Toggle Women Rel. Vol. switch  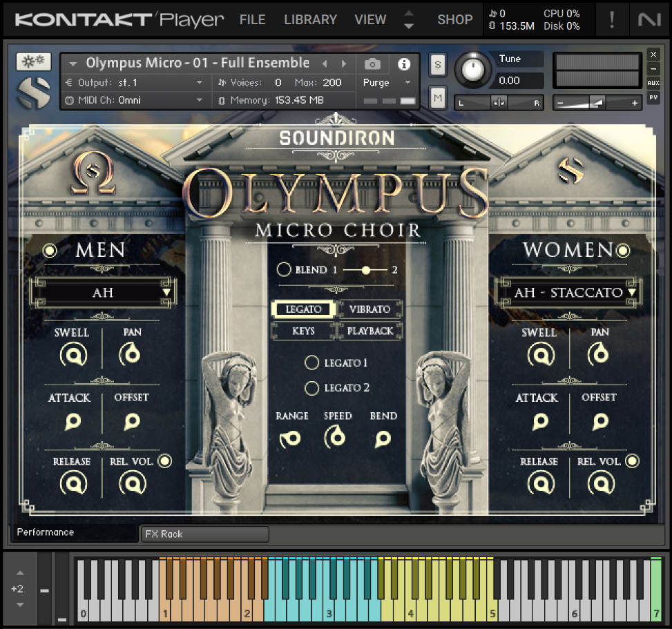click(632, 461)
